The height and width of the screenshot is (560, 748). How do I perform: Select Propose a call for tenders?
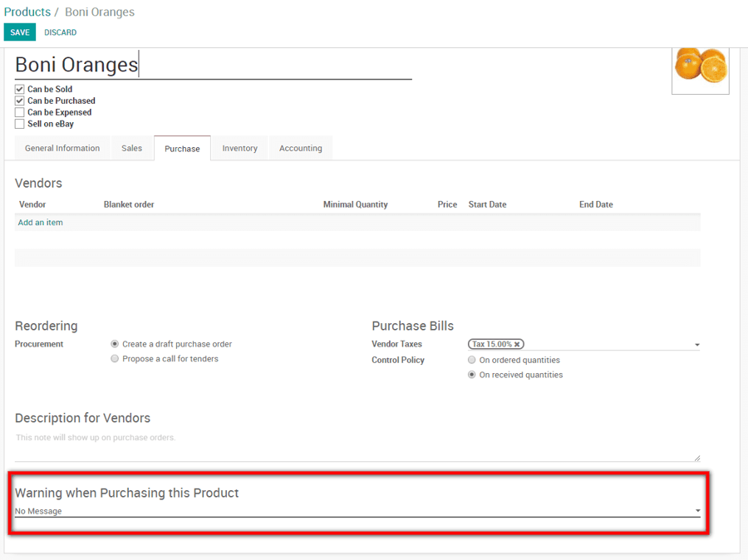click(x=115, y=359)
